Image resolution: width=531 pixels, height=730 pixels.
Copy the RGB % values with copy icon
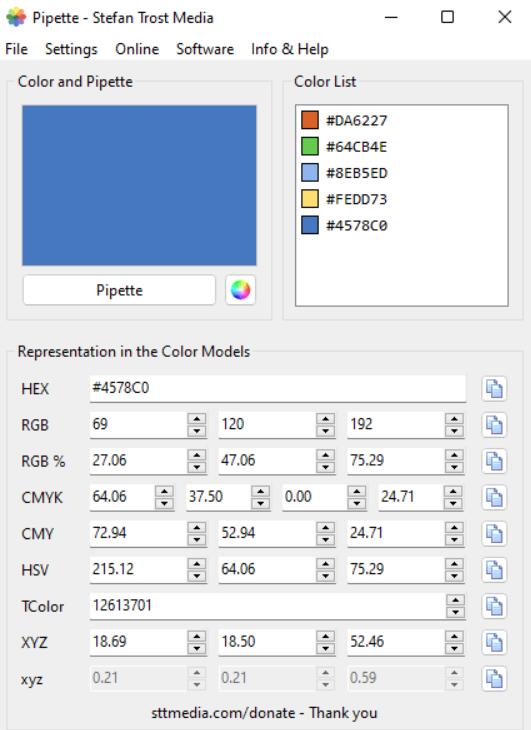pos(494,461)
